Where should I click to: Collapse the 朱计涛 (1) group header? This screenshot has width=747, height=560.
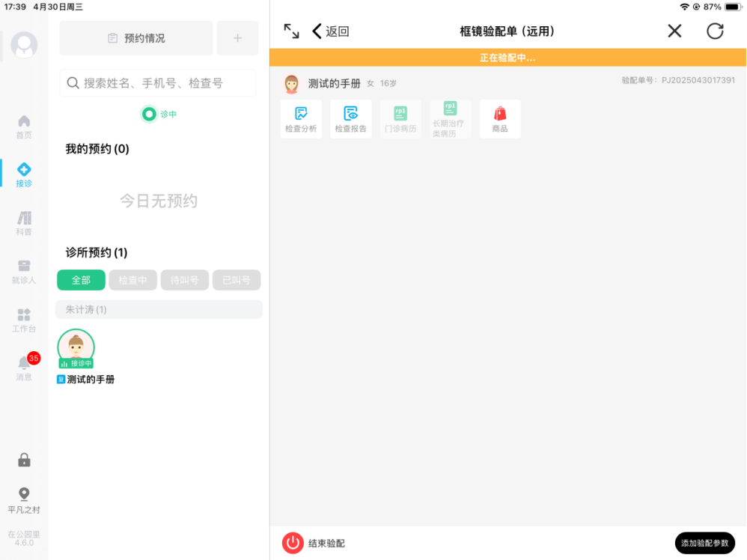159,309
